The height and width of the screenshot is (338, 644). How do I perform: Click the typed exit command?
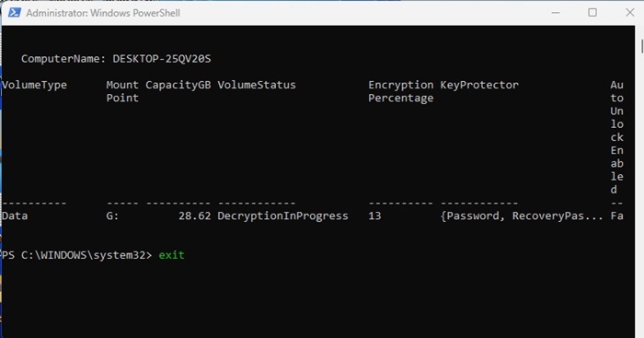pos(172,255)
